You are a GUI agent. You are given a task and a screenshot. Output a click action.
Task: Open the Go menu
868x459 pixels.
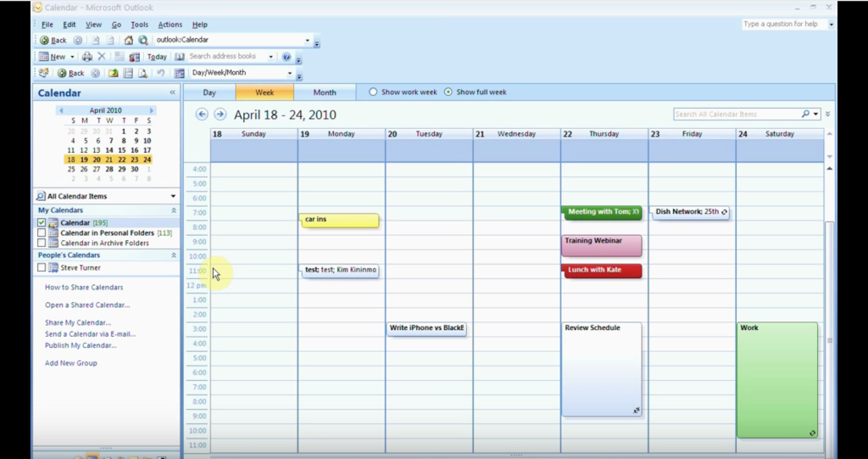pyautogui.click(x=116, y=25)
